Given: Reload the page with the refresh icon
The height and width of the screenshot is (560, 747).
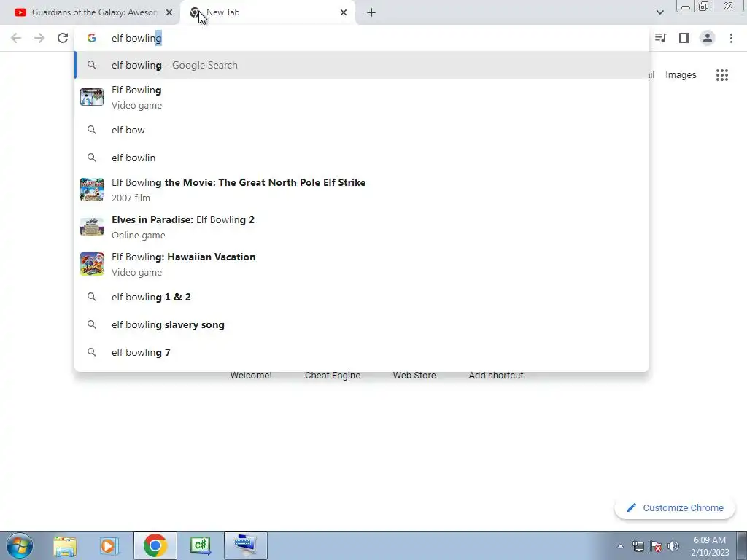Looking at the screenshot, I should coord(63,38).
